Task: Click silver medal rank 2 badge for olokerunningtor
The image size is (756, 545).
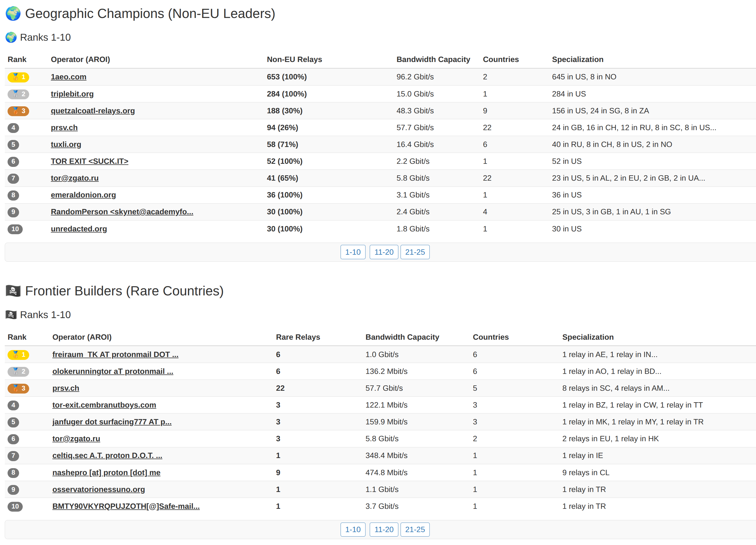Action: click(18, 372)
